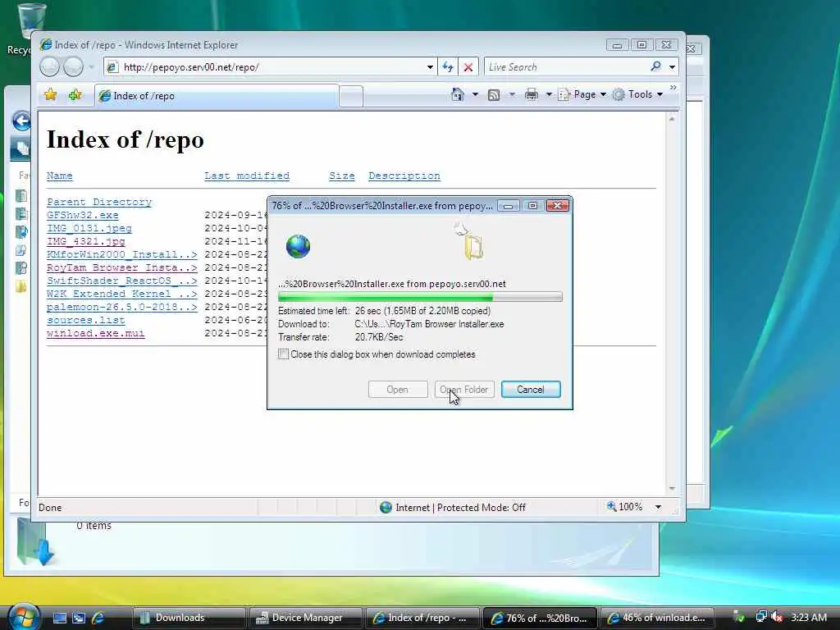The height and width of the screenshot is (630, 840).
Task: Click the palemoon-26.5.0-2018 link
Action: point(121,307)
